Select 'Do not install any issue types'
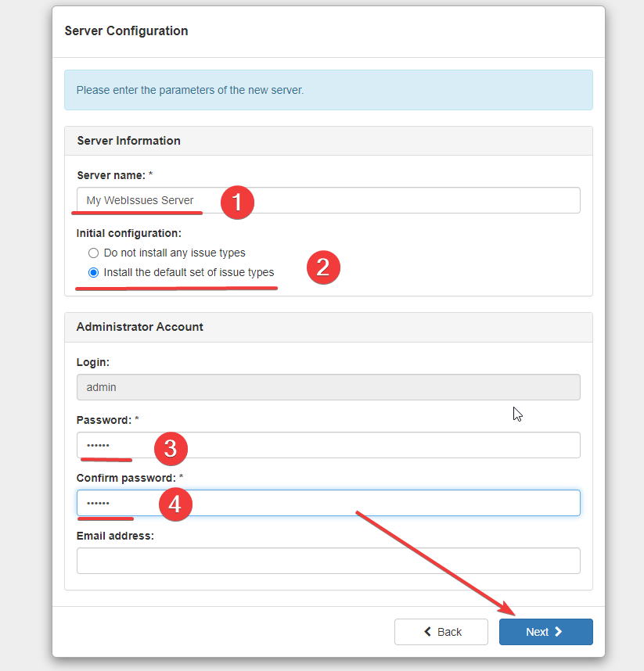 pos(93,253)
